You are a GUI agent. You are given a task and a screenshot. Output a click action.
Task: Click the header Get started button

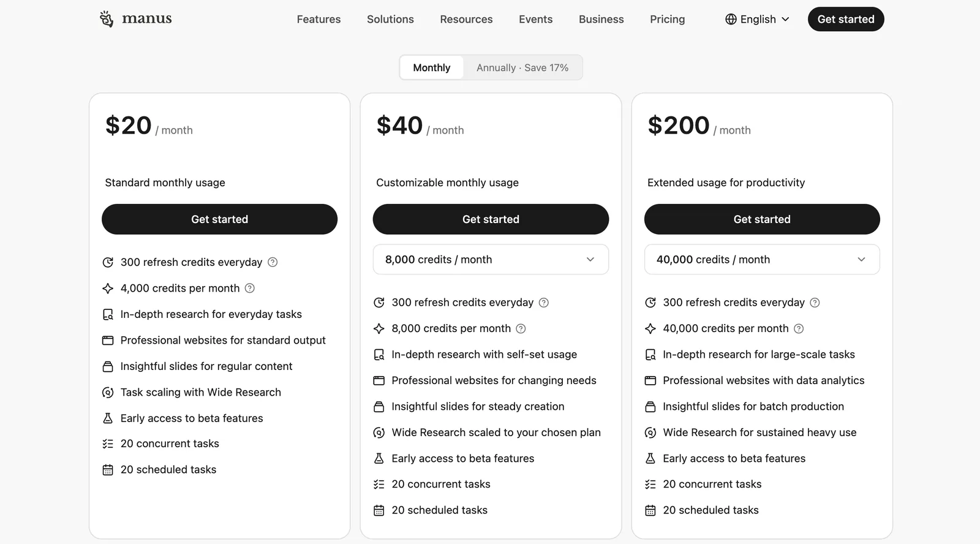coord(846,19)
